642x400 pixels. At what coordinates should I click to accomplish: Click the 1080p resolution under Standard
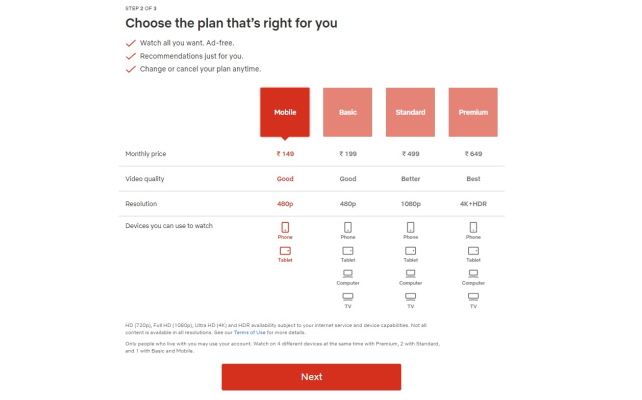(x=411, y=204)
